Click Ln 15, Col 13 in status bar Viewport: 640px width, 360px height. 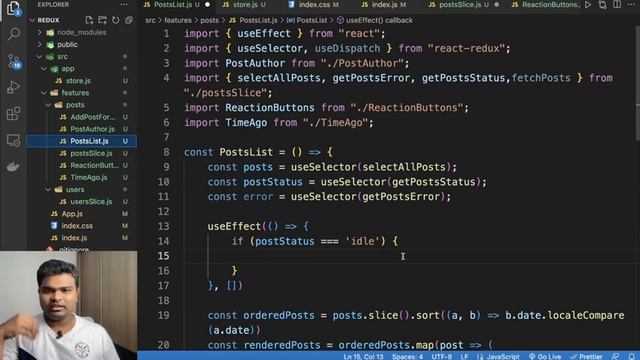pos(363,356)
